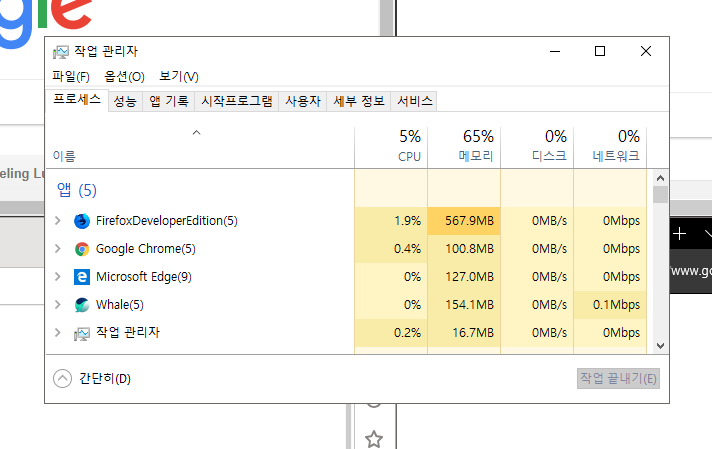712x449 pixels.
Task: Sort by the 네트워크 column header
Action: [x=610, y=148]
